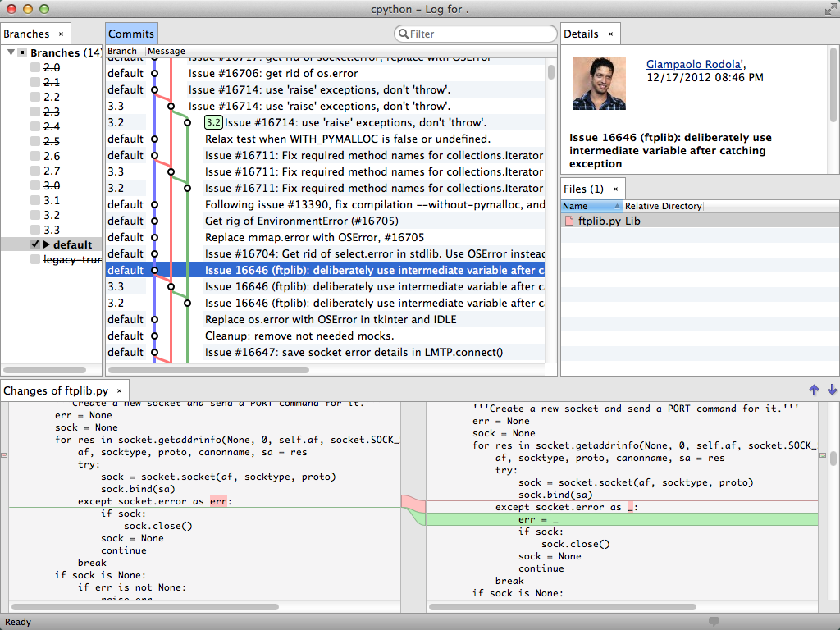Select commit 'Issue #16706: get rid of os.error'

[325, 73]
